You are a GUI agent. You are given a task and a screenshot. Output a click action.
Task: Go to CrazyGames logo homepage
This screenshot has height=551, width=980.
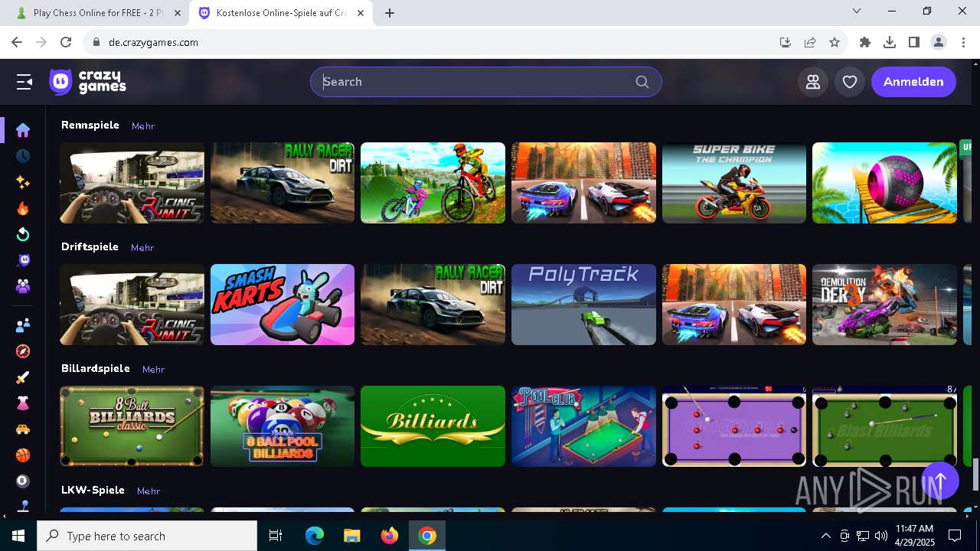(x=87, y=82)
